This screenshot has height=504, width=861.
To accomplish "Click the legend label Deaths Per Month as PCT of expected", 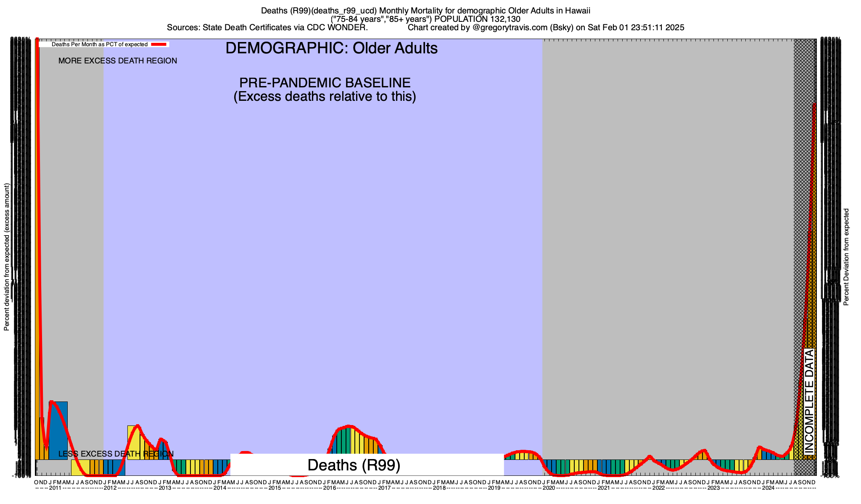I will coord(100,45).
